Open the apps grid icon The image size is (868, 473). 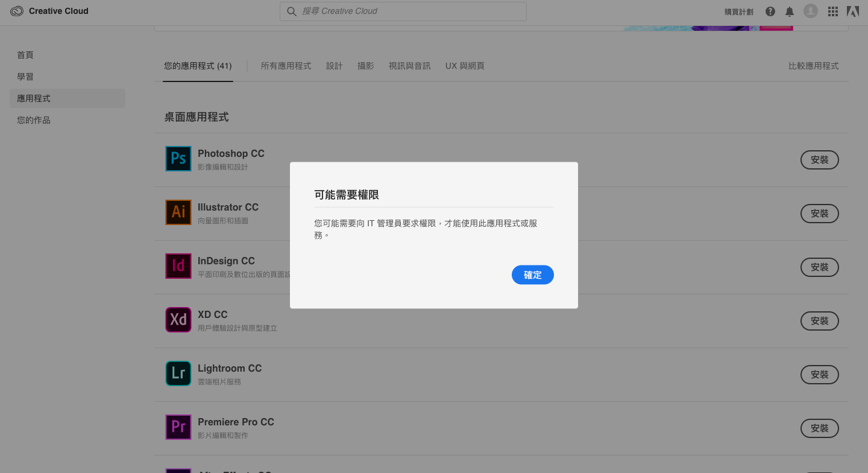(x=833, y=11)
